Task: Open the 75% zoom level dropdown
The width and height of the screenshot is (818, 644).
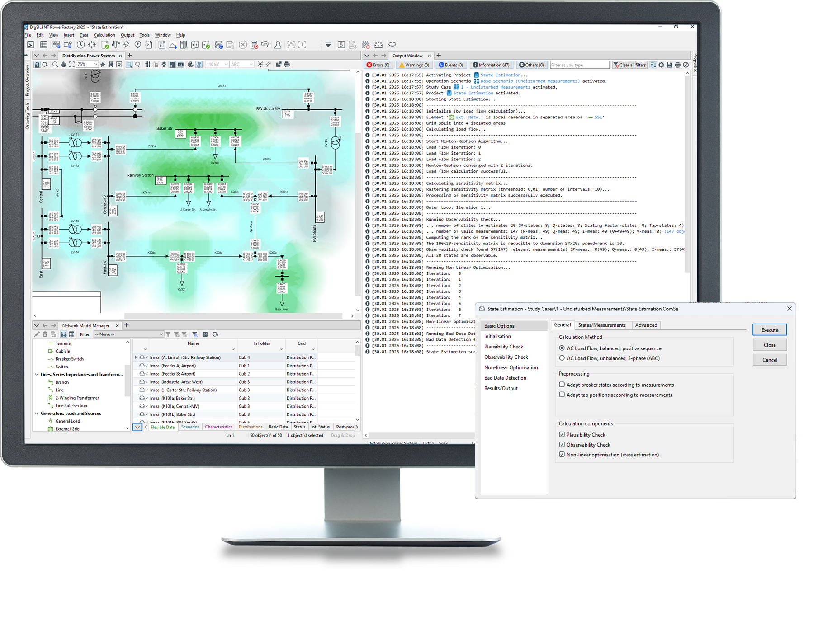Action: [x=95, y=65]
